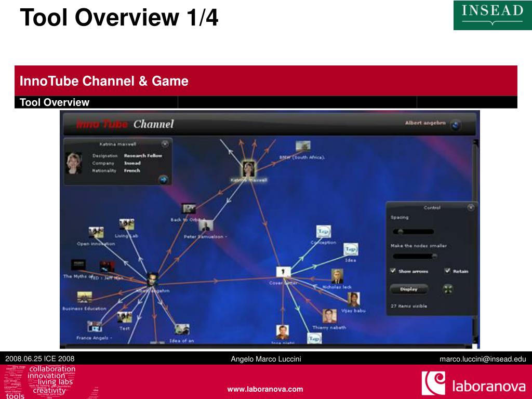Viewport: 532px width, 399px height.
Task: Click the 'Insead' company value
Action: tap(132, 163)
